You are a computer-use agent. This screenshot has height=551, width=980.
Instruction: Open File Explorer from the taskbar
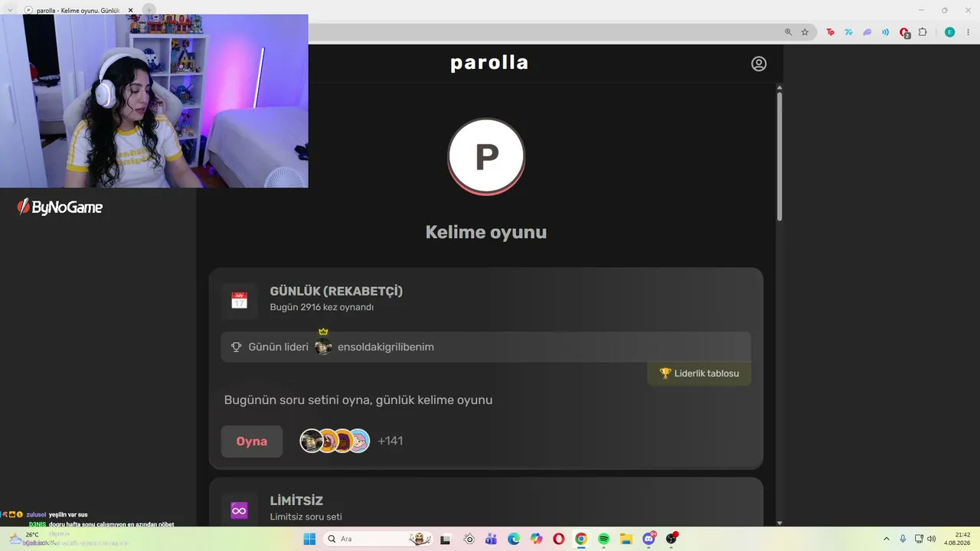(x=626, y=539)
